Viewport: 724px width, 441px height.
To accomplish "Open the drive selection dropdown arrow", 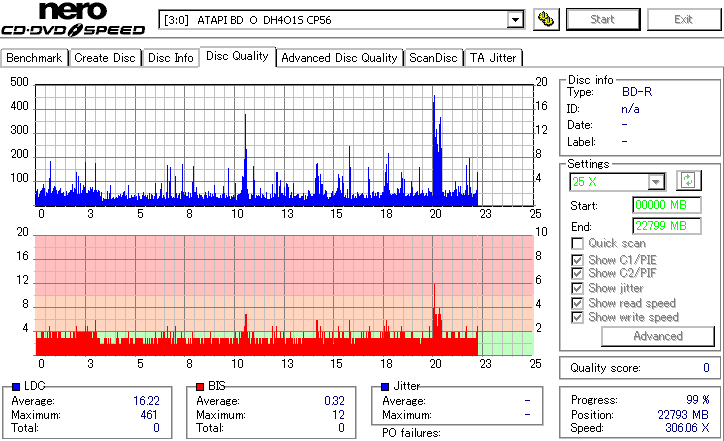I will [x=515, y=20].
